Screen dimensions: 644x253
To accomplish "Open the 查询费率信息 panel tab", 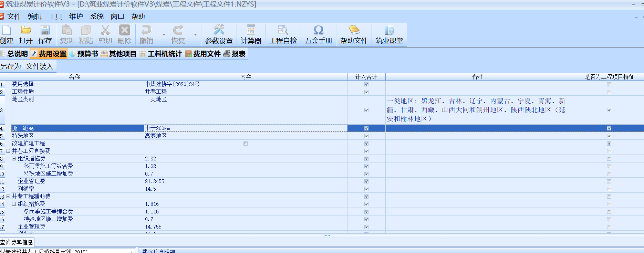I will point(17,242).
